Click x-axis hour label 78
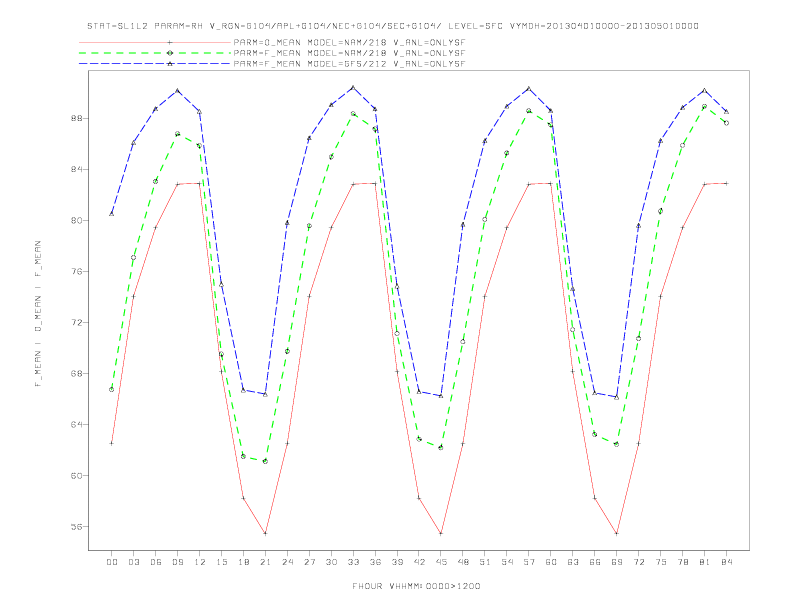This screenshot has width=792, height=612. 682,562
